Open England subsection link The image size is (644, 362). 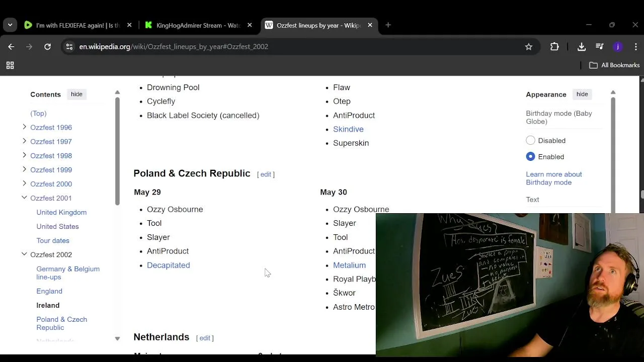[49, 291]
